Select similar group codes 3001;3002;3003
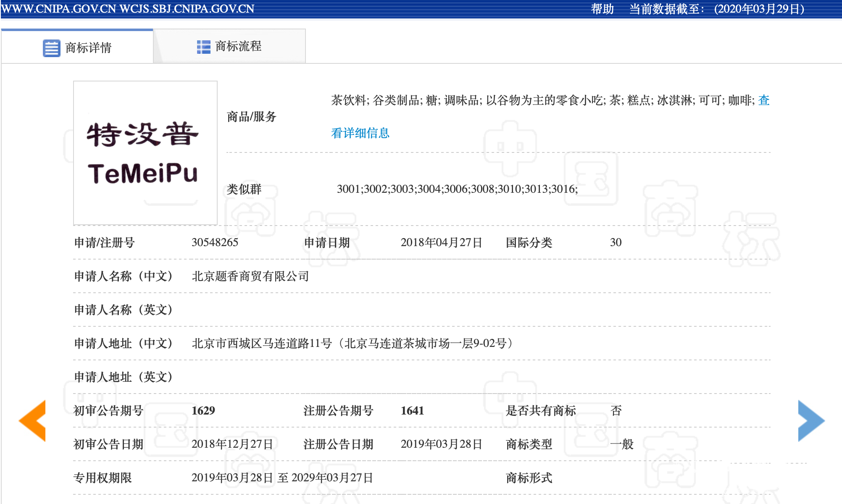 pyautogui.click(x=376, y=189)
